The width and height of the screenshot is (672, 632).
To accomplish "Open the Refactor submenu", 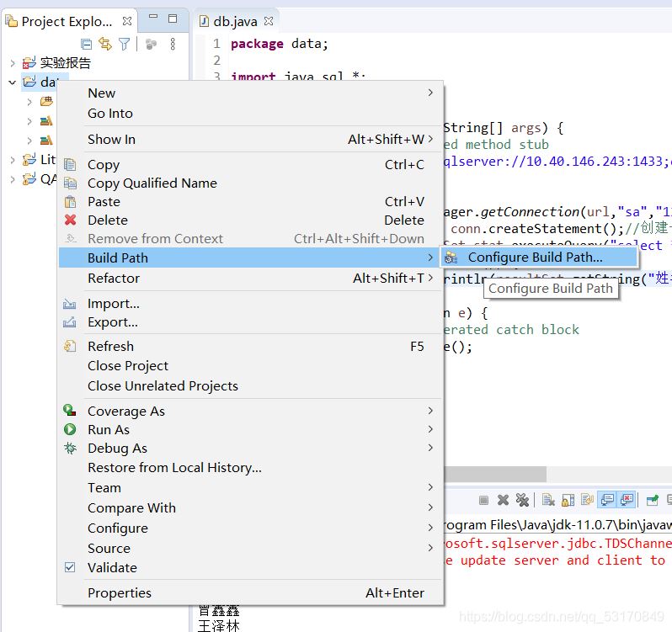I will pos(250,279).
